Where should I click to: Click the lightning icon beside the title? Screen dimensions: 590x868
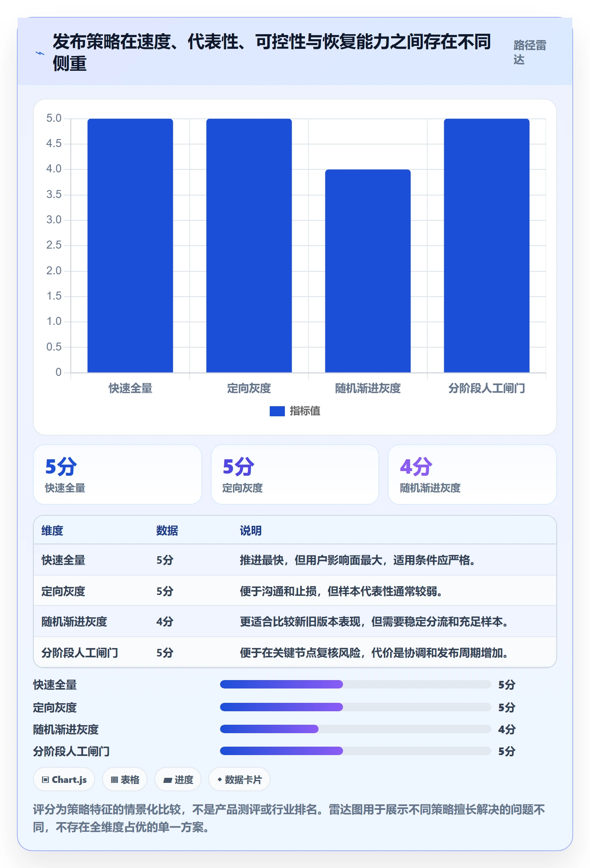click(x=40, y=54)
